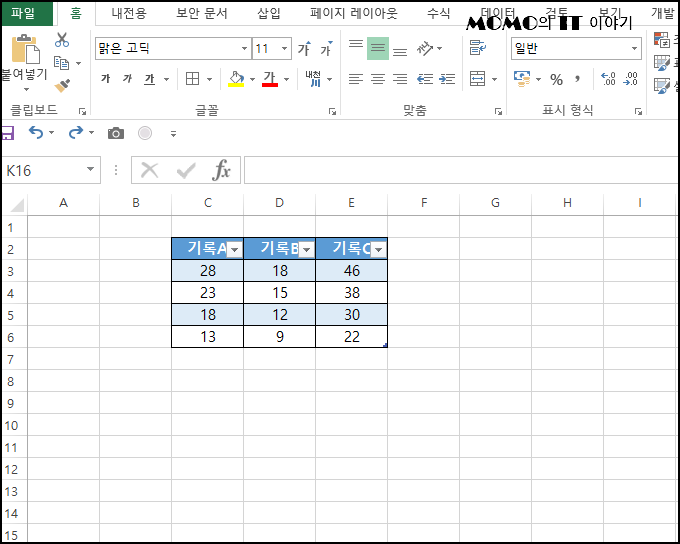Viewport: 680px width, 544px height.
Task: Apply yellow fill color bucket
Action: click(x=236, y=79)
